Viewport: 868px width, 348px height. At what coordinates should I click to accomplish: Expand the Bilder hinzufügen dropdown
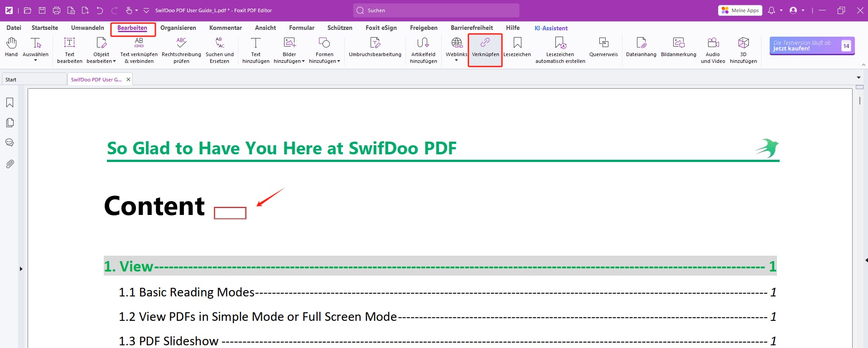tap(303, 61)
